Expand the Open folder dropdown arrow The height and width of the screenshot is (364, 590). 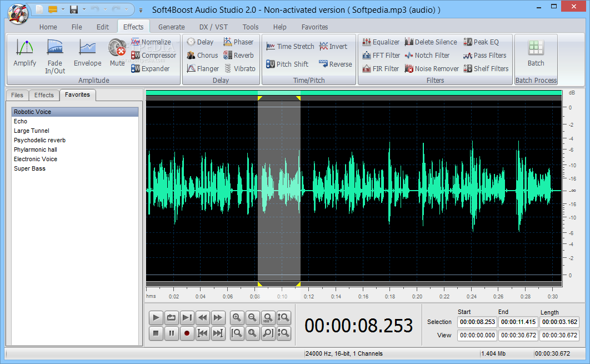point(62,9)
